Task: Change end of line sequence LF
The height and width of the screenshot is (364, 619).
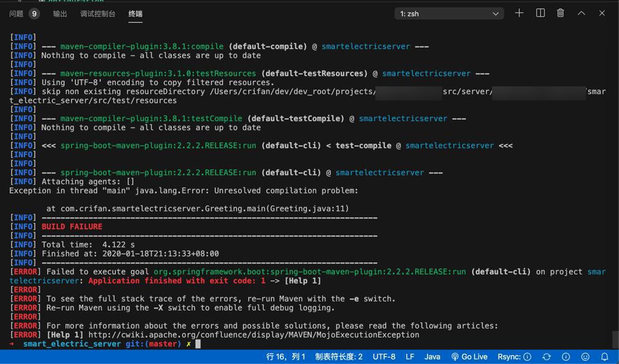Action: pos(410,357)
